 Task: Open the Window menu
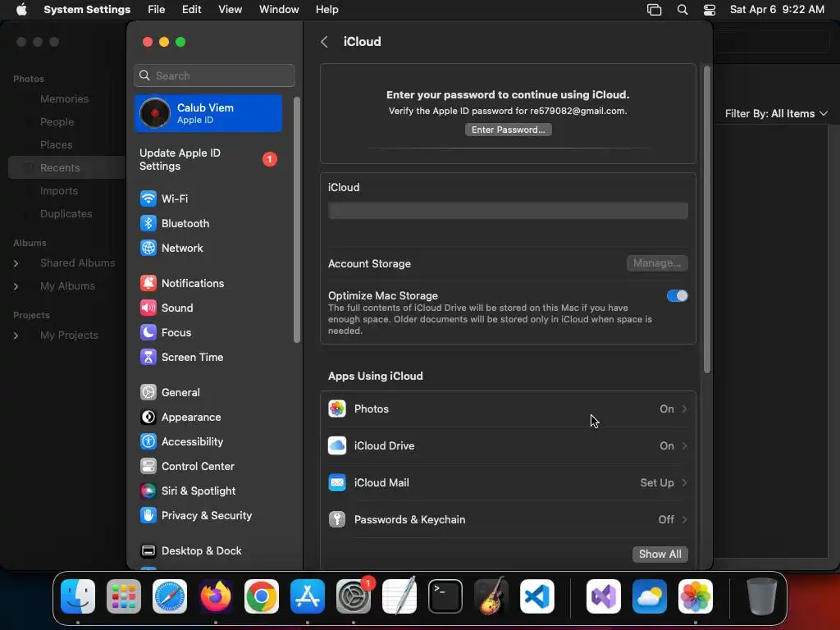coord(279,10)
